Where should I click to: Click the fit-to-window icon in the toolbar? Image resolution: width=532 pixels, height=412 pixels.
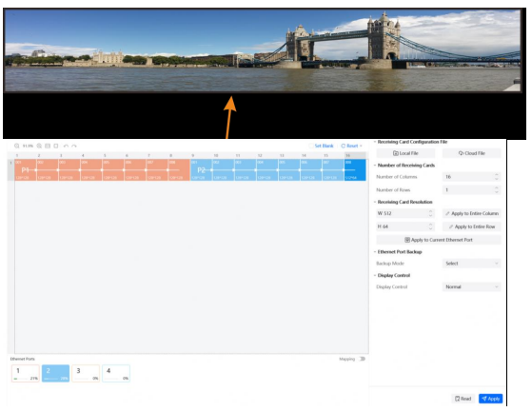48,146
